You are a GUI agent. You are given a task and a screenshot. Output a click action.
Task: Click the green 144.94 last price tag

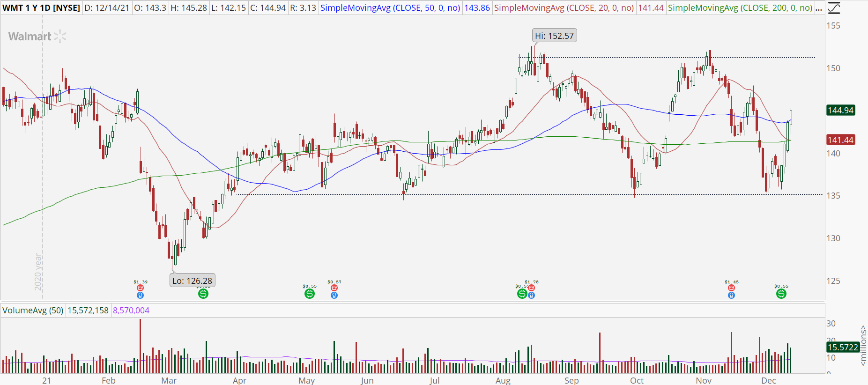click(841, 110)
